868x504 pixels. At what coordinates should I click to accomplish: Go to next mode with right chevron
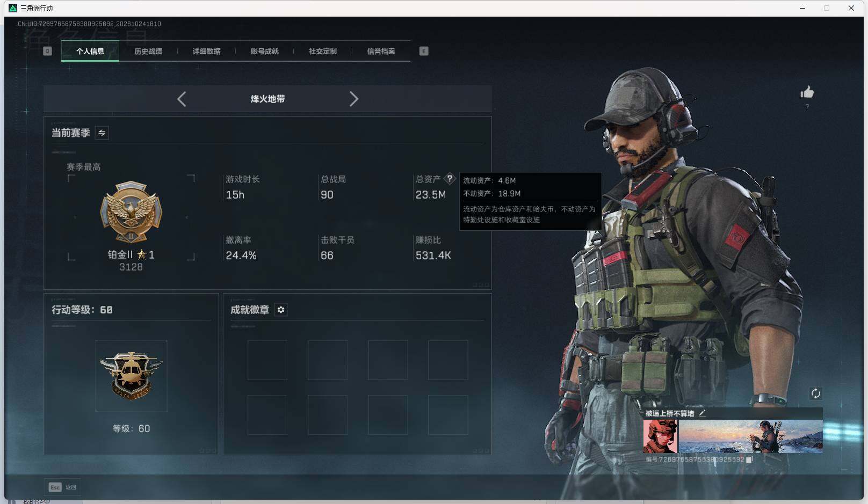[353, 99]
